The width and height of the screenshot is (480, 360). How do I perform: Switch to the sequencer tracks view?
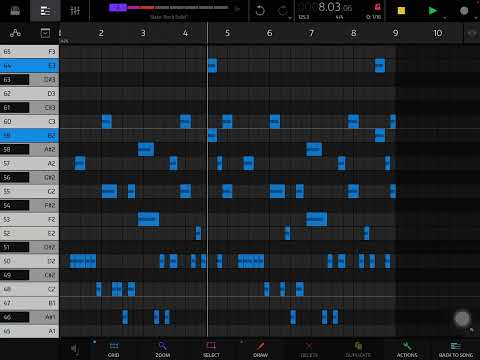click(x=45, y=11)
